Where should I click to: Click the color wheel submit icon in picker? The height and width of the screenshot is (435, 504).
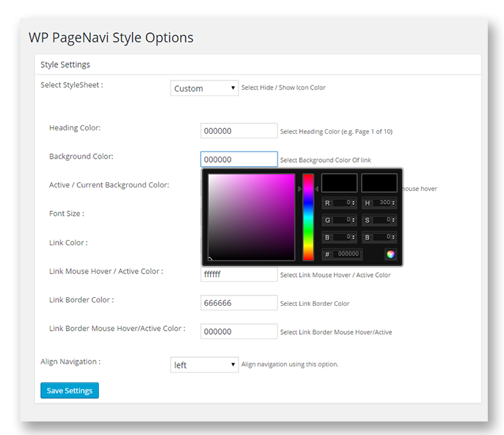pyautogui.click(x=390, y=254)
